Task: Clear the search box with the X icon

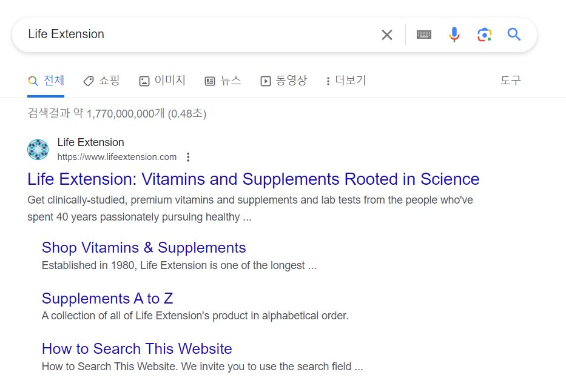Action: coord(387,35)
